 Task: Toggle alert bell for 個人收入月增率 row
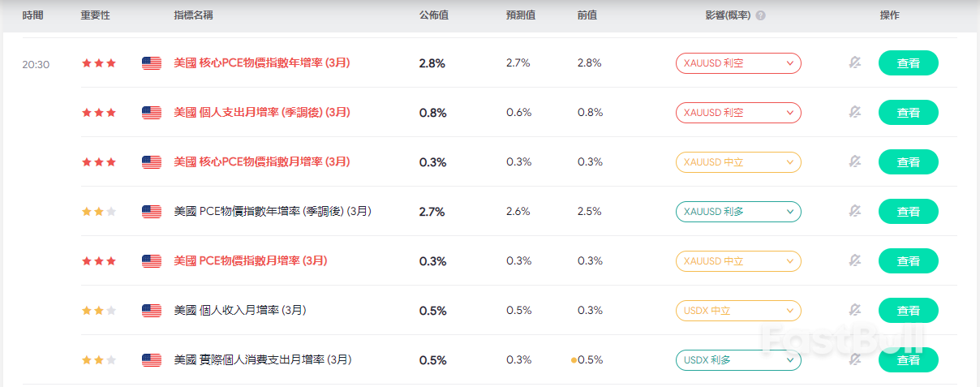click(x=854, y=311)
